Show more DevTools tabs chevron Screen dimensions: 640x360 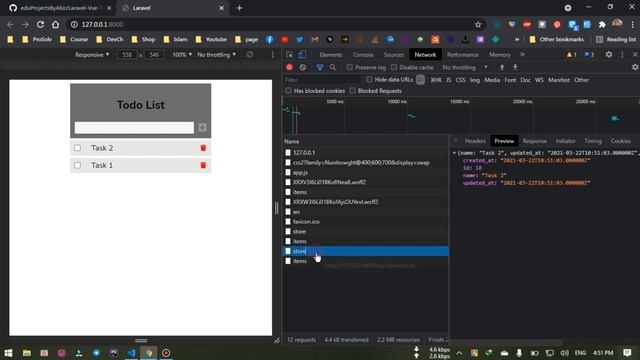pyautogui.click(x=522, y=54)
